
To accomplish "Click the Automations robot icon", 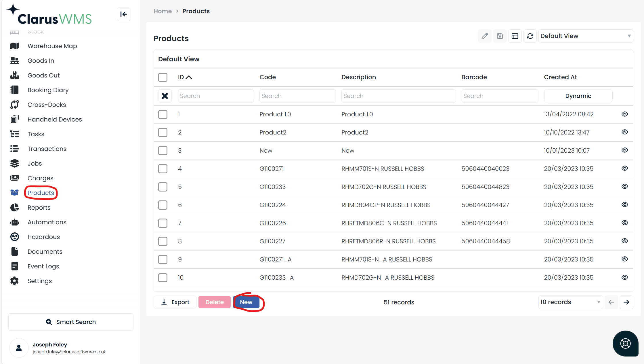I will 15,222.
